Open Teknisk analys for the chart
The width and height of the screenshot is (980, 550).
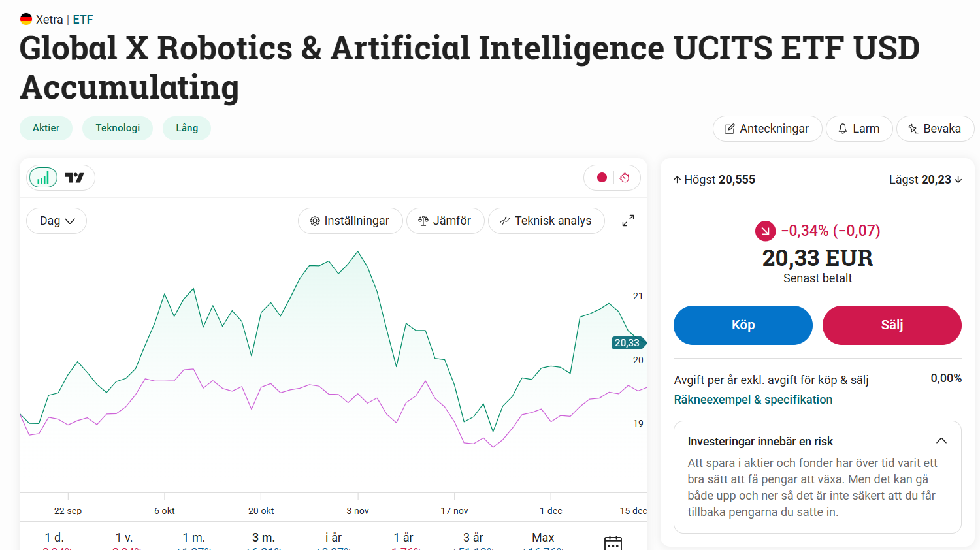point(546,221)
